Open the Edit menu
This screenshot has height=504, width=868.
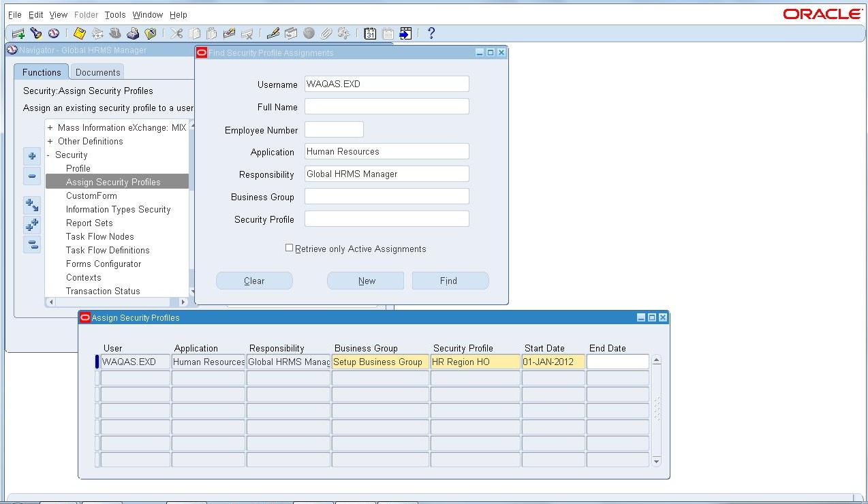click(x=36, y=14)
